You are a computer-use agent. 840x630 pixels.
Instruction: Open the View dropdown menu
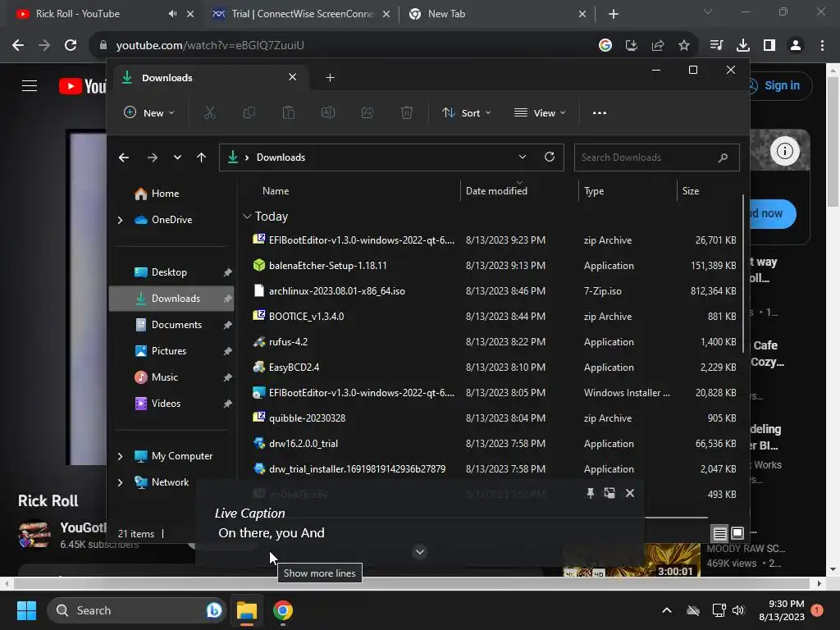(540, 112)
